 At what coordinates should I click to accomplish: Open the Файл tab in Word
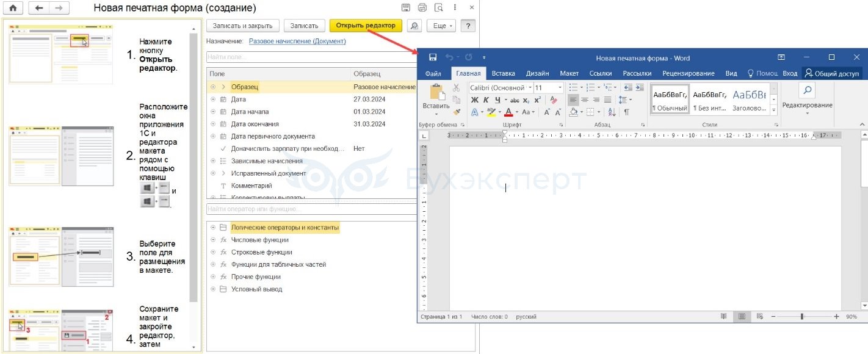[x=433, y=74]
